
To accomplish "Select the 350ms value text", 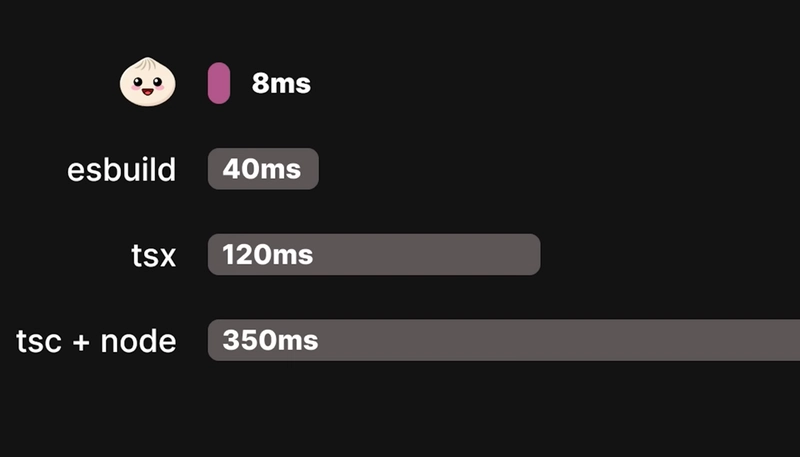I will click(x=270, y=340).
